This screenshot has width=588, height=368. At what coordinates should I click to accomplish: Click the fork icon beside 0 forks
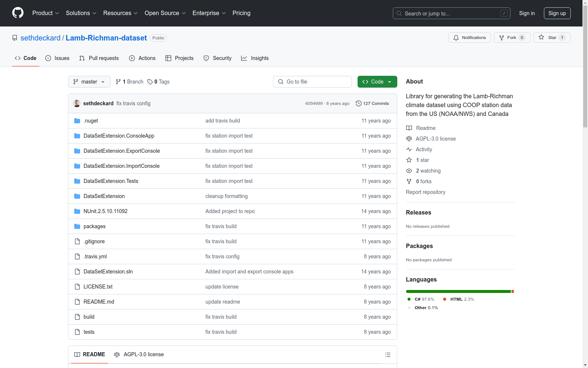click(409, 181)
